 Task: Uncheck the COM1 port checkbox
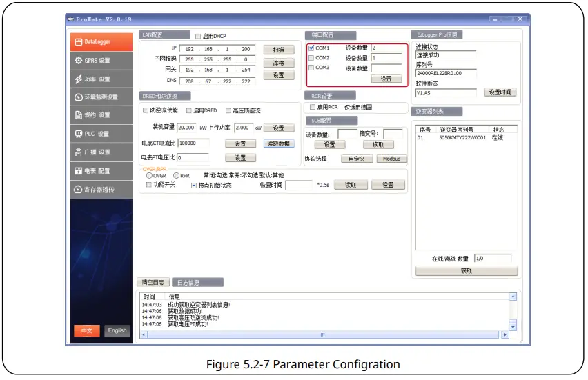click(311, 48)
